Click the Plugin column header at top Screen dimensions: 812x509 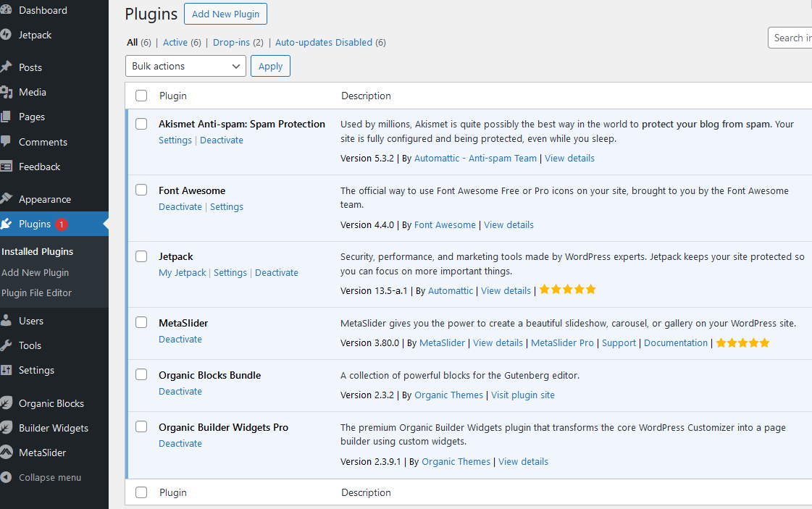click(x=173, y=96)
